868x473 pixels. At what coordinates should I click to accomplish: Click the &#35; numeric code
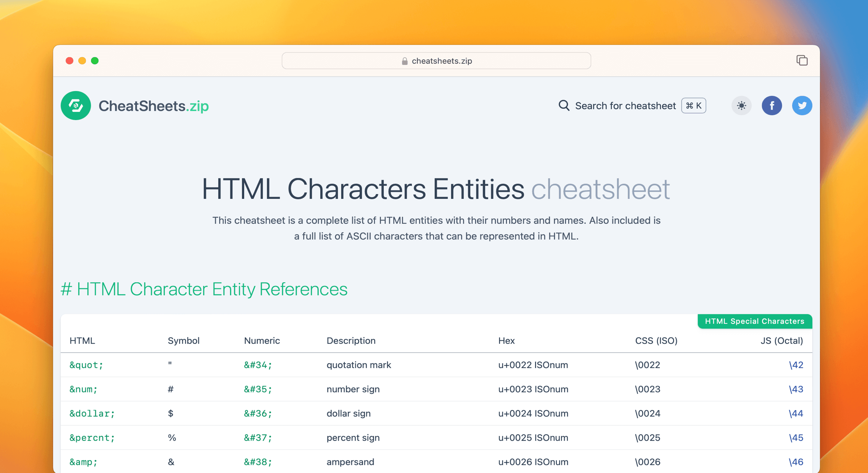tap(258, 389)
